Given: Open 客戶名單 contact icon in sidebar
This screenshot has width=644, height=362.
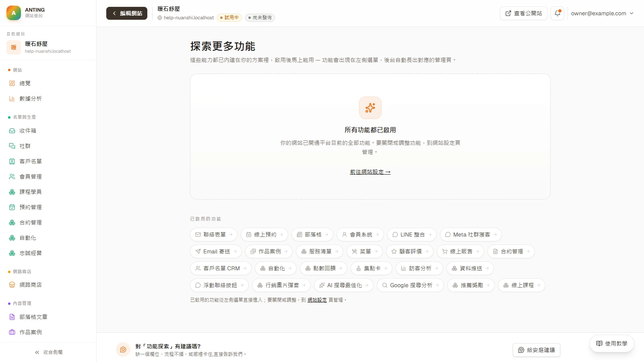Looking at the screenshot, I should click(12, 161).
